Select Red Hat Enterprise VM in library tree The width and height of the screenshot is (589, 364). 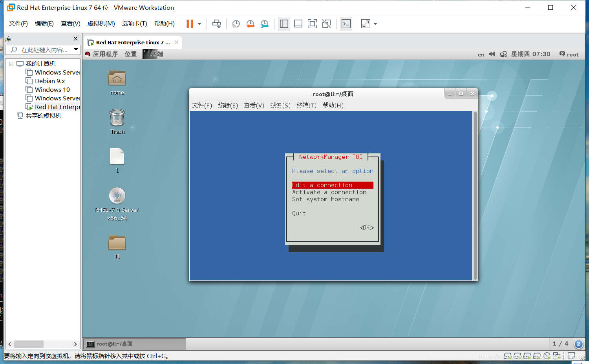(53, 107)
